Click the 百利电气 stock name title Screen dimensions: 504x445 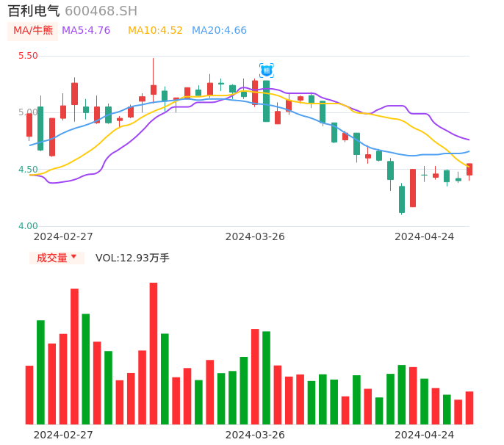[x=34, y=11]
